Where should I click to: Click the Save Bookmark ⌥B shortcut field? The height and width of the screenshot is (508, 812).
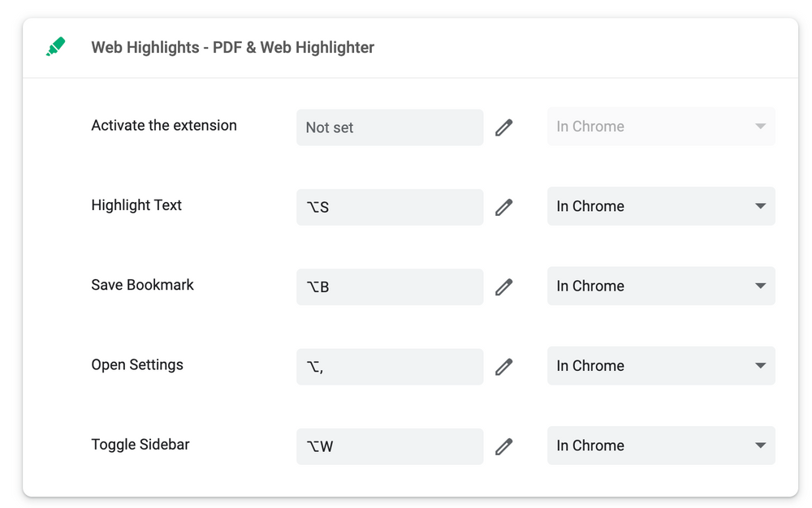pyautogui.click(x=390, y=286)
